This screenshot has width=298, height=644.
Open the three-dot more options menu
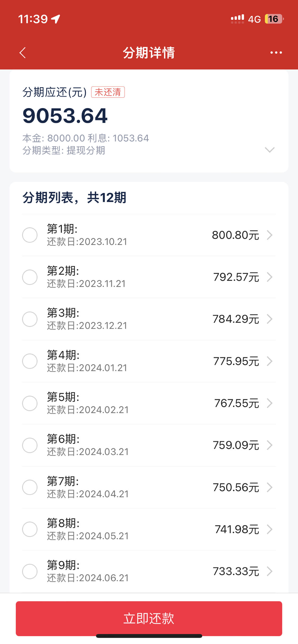click(x=276, y=53)
